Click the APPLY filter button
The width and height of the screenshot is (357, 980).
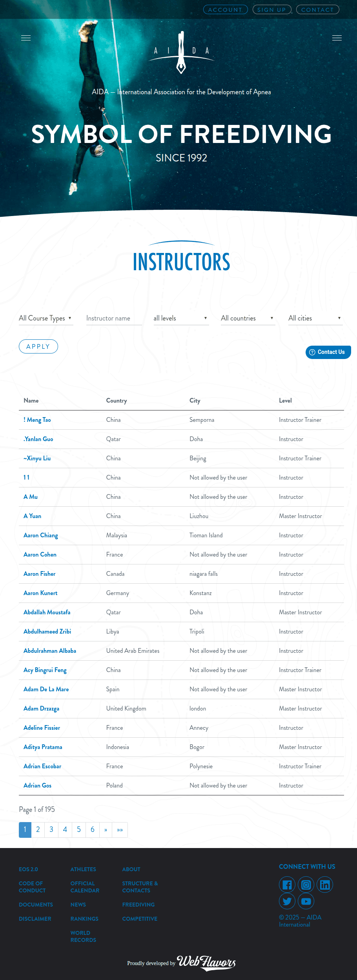pos(38,346)
